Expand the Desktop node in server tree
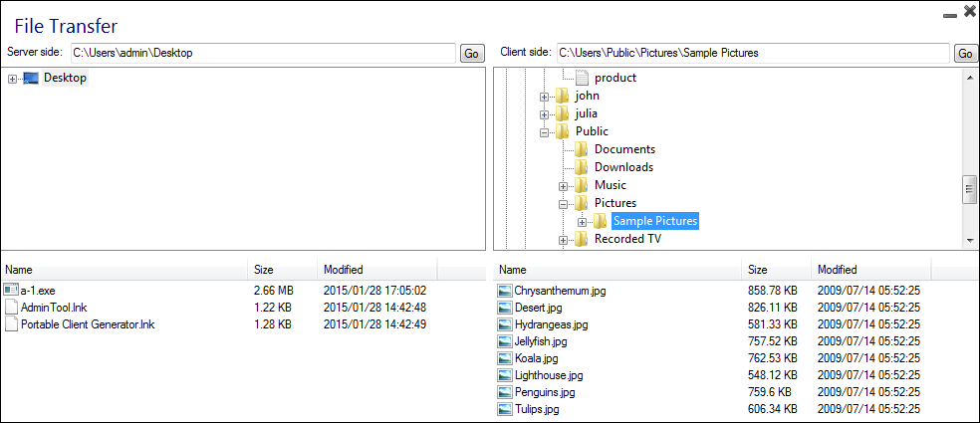This screenshot has height=423, width=980. click(x=11, y=79)
